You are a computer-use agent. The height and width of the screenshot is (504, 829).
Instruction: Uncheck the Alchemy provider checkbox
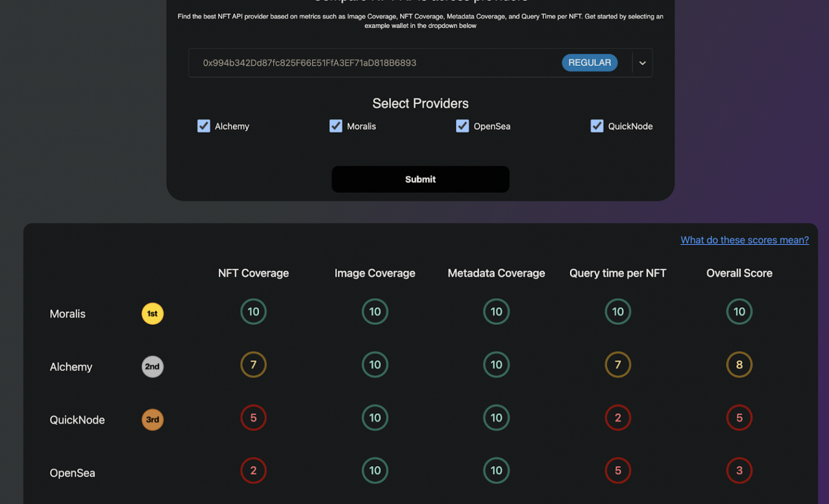pyautogui.click(x=203, y=126)
